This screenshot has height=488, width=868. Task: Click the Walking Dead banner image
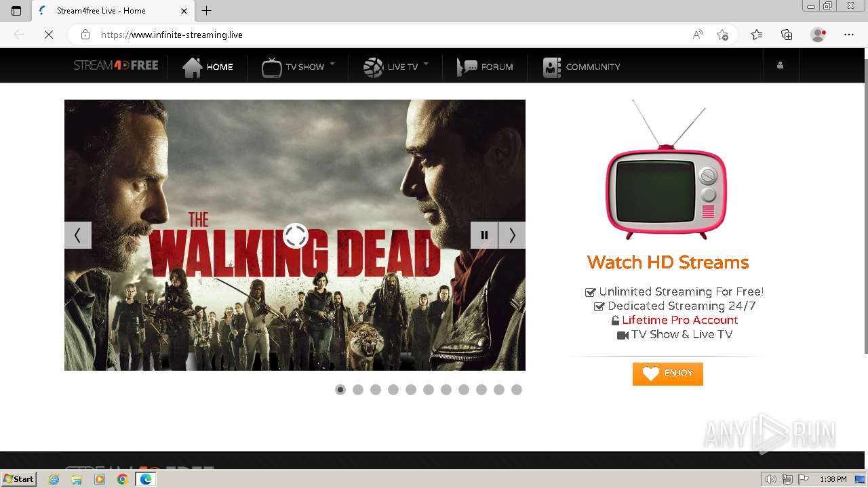point(295,235)
